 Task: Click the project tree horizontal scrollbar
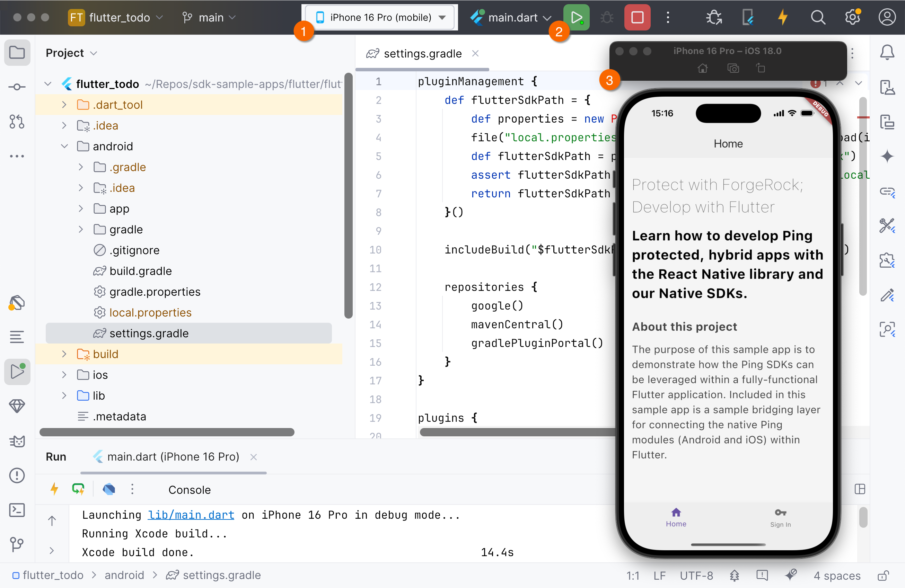[x=167, y=432]
